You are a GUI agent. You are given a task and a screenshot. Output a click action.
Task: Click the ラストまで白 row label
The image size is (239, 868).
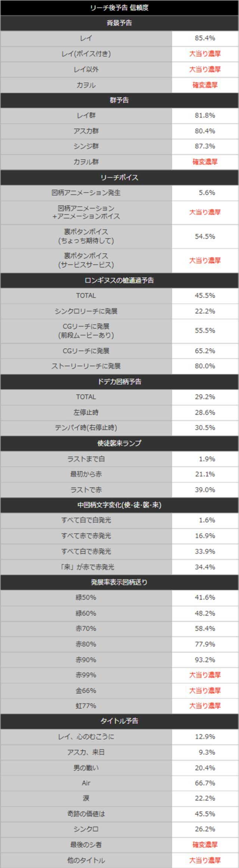pyautogui.click(x=86, y=459)
